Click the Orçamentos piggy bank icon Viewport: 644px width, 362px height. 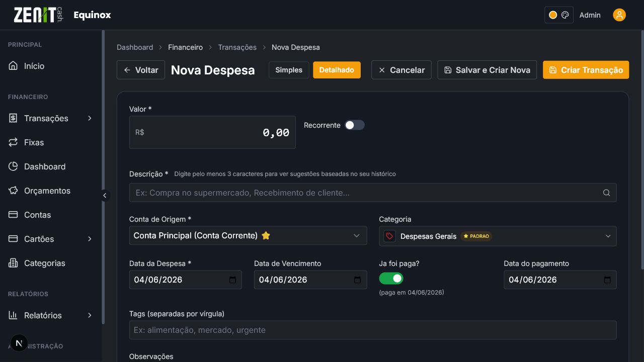[x=13, y=191]
